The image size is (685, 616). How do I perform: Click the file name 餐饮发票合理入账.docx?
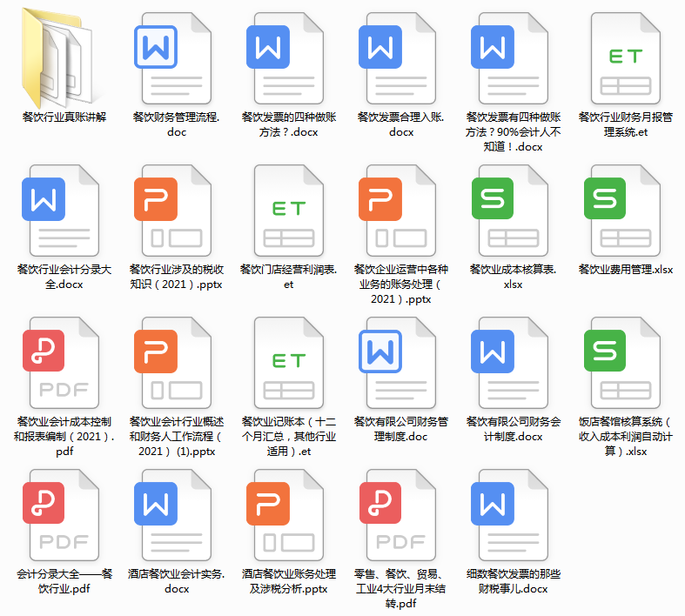[401, 124]
